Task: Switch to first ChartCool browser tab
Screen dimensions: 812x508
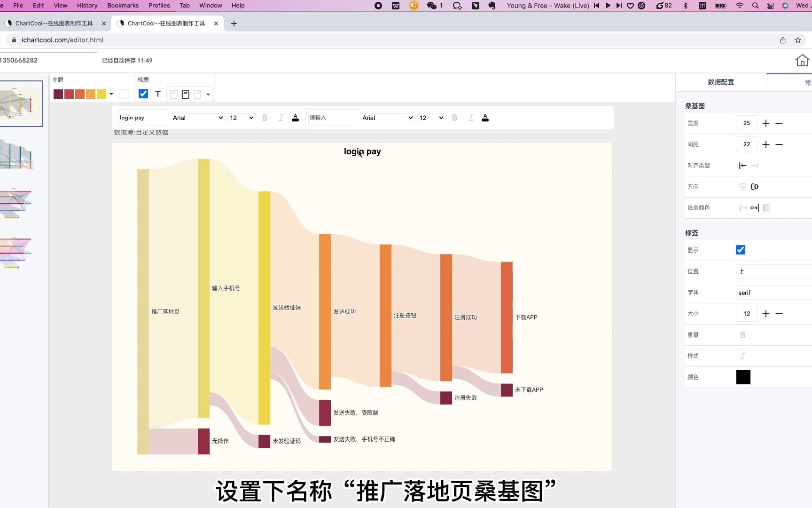Action: pos(54,23)
